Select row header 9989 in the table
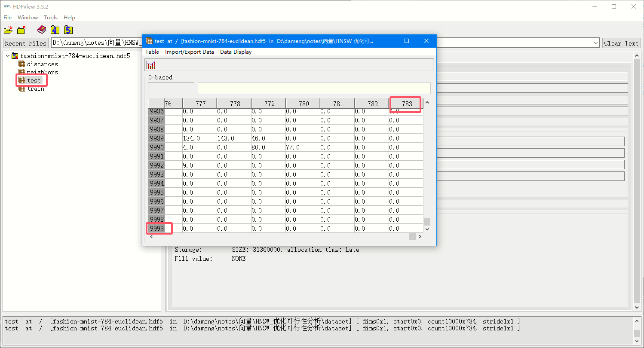Image resolution: width=644 pixels, height=348 pixels. coord(156,138)
